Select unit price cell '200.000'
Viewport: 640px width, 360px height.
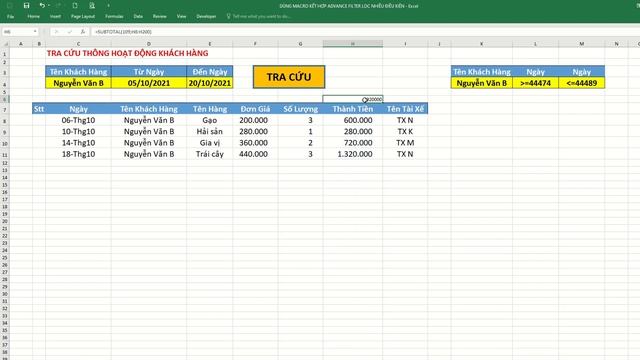coord(255,120)
